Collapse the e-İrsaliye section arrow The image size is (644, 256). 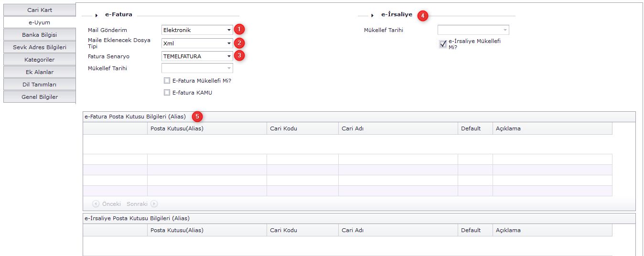pyautogui.click(x=372, y=15)
